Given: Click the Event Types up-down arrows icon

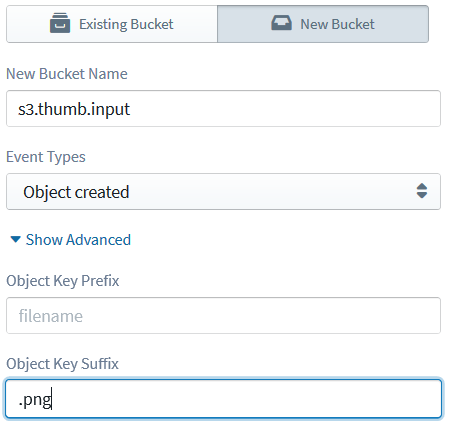Looking at the screenshot, I should (x=422, y=191).
